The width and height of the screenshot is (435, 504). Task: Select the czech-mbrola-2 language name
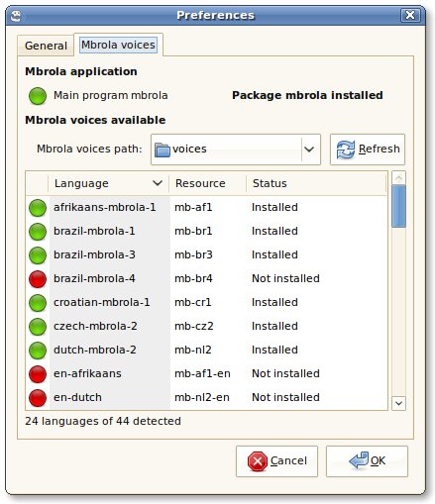(95, 326)
